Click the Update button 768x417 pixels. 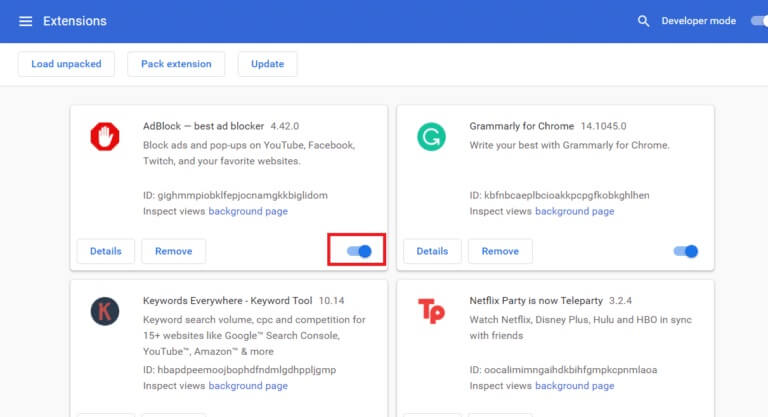[x=267, y=64]
